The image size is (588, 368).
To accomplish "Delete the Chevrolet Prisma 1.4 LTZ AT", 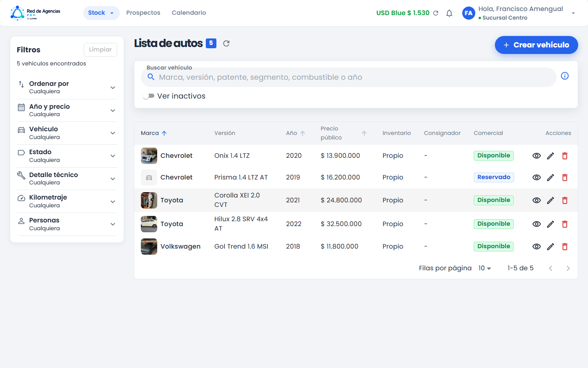I will [565, 177].
